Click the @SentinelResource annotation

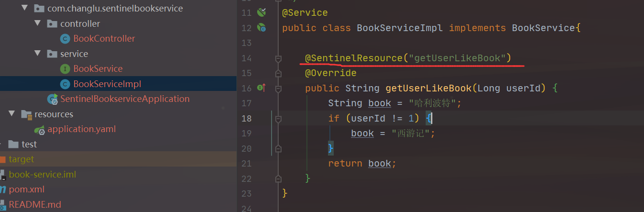click(x=354, y=58)
